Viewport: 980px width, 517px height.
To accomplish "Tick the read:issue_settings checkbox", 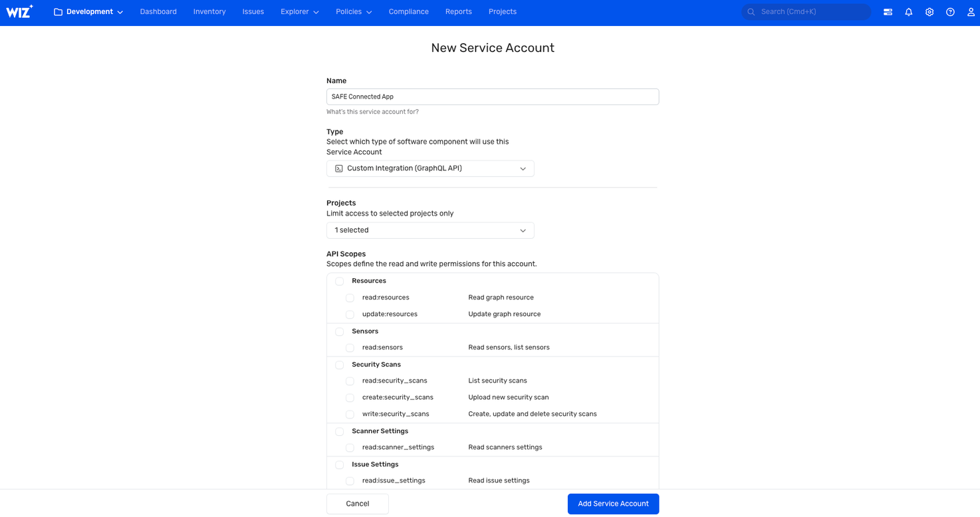I will tap(350, 481).
